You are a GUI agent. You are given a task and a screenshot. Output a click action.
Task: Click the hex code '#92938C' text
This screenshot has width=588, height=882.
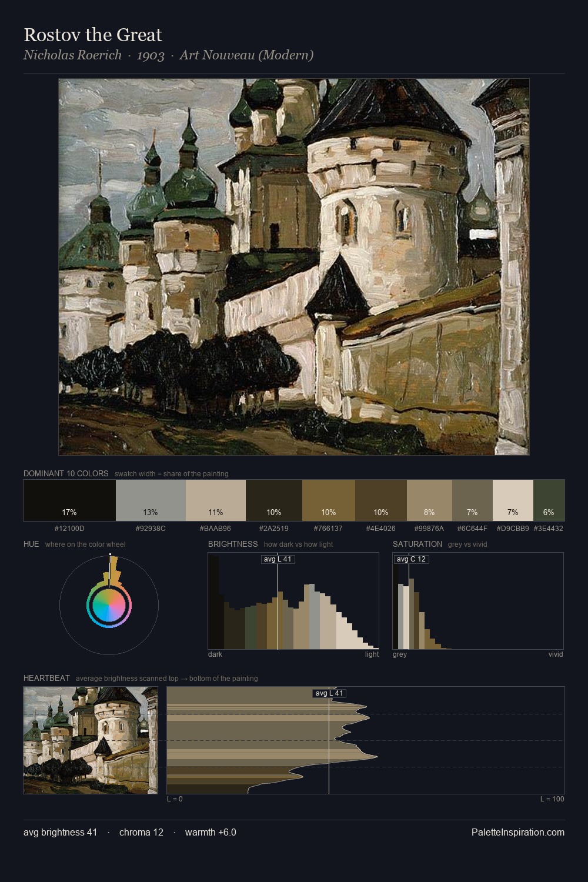[151, 528]
